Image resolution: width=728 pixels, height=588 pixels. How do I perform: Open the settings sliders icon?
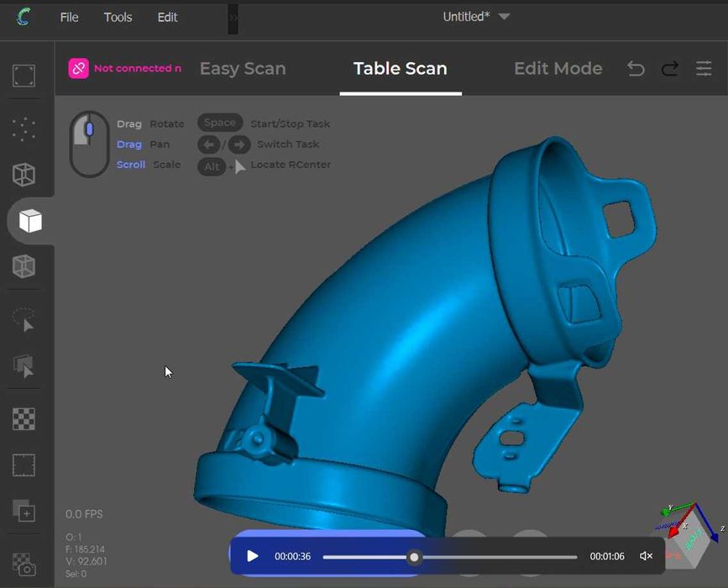coord(704,69)
